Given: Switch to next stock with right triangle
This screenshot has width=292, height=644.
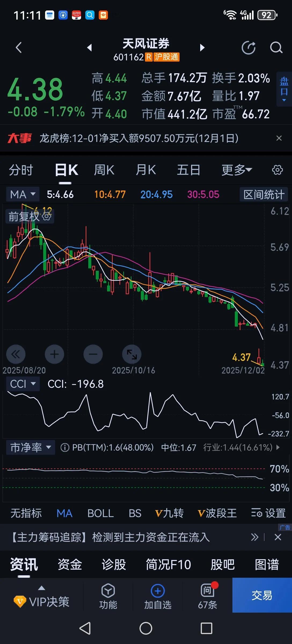Looking at the screenshot, I should coord(202,48).
